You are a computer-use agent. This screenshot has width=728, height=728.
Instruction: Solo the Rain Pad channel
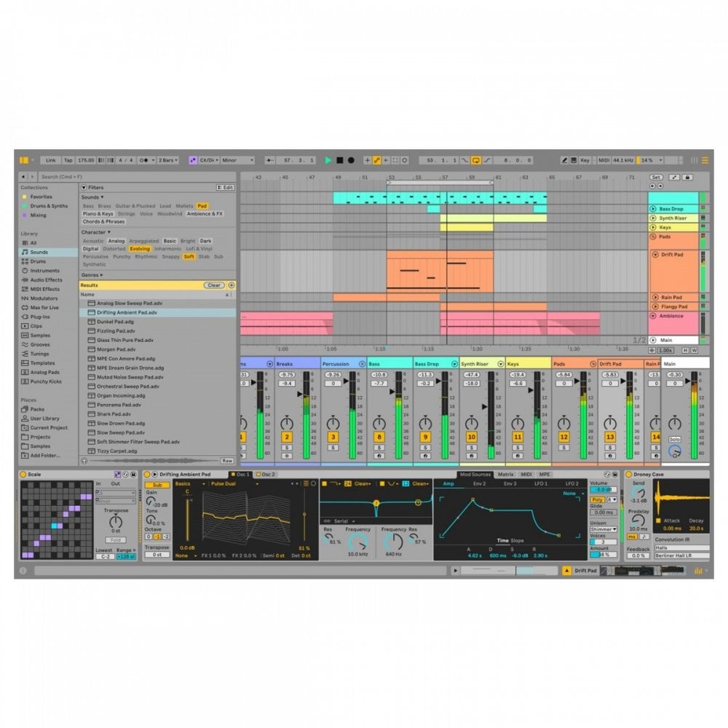[655, 448]
